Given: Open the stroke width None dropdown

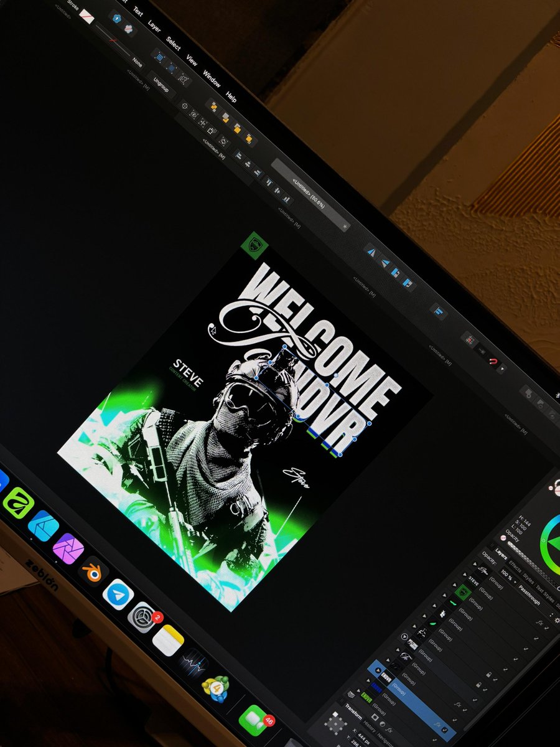Looking at the screenshot, I should 137,63.
